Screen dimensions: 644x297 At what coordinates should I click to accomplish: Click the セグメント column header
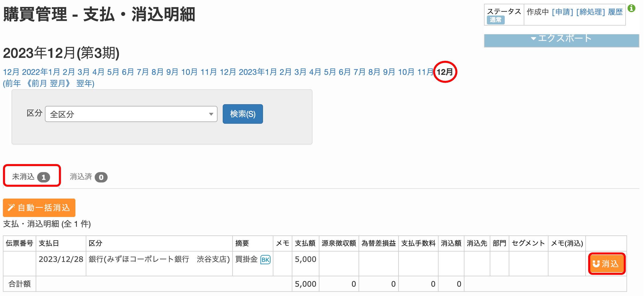[x=528, y=243]
